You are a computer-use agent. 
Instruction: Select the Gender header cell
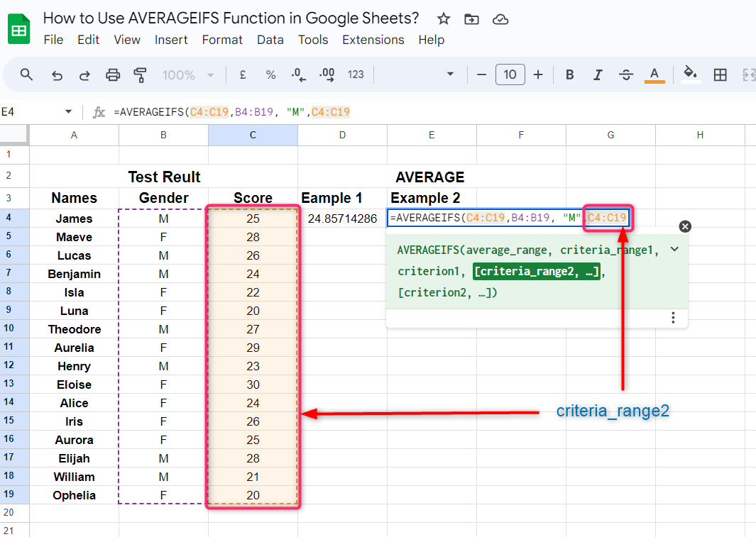click(x=163, y=198)
